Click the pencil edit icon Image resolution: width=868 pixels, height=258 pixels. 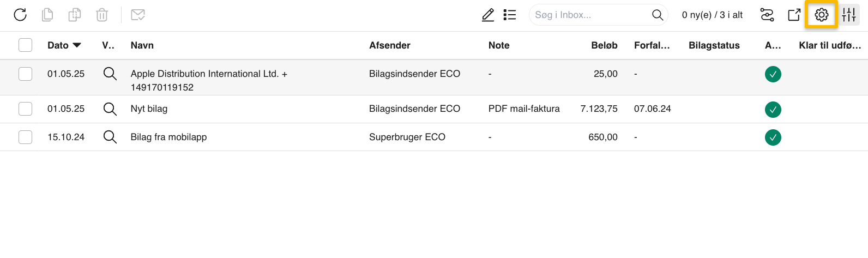[488, 15]
